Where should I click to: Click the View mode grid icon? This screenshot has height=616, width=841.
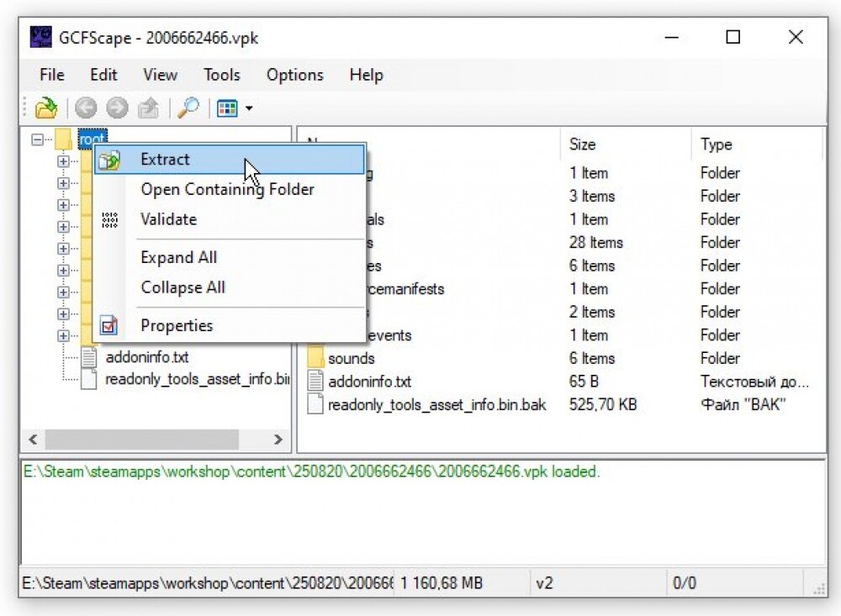click(x=227, y=108)
